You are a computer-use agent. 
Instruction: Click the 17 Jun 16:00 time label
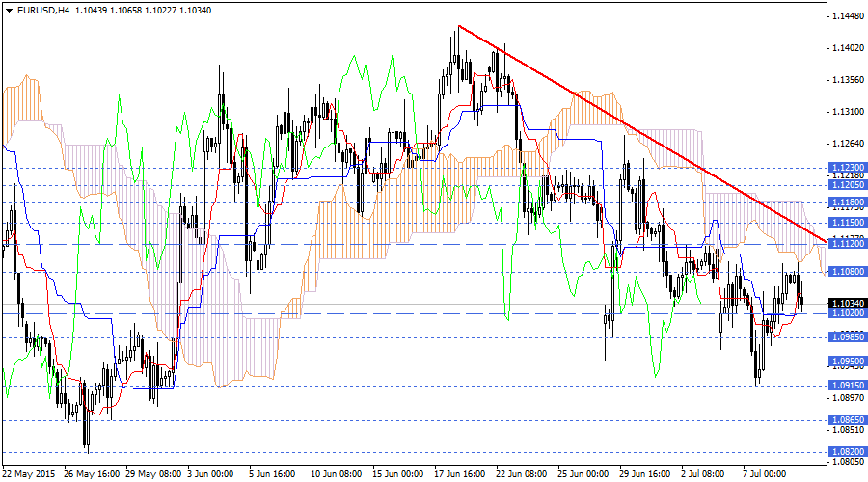(458, 473)
